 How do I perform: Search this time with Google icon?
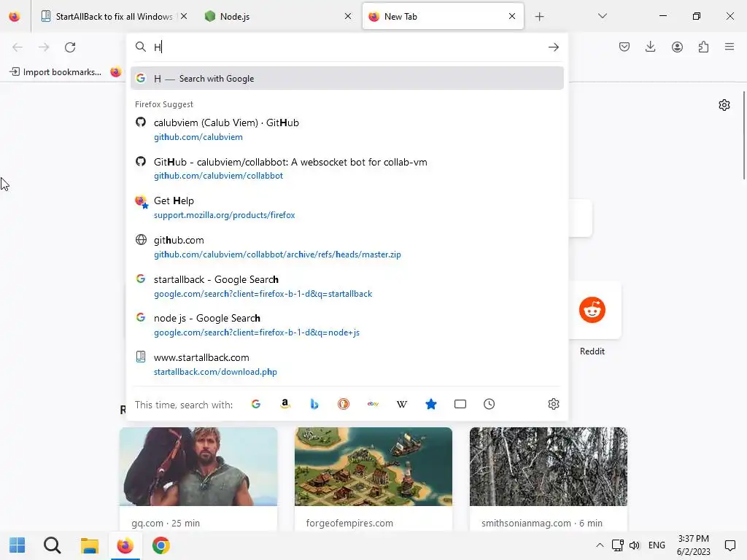click(256, 404)
